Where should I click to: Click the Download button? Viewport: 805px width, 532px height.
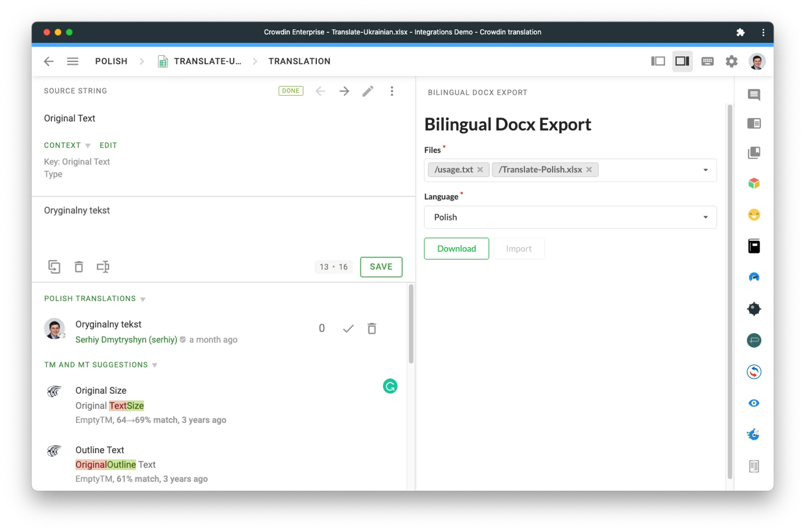tap(456, 249)
